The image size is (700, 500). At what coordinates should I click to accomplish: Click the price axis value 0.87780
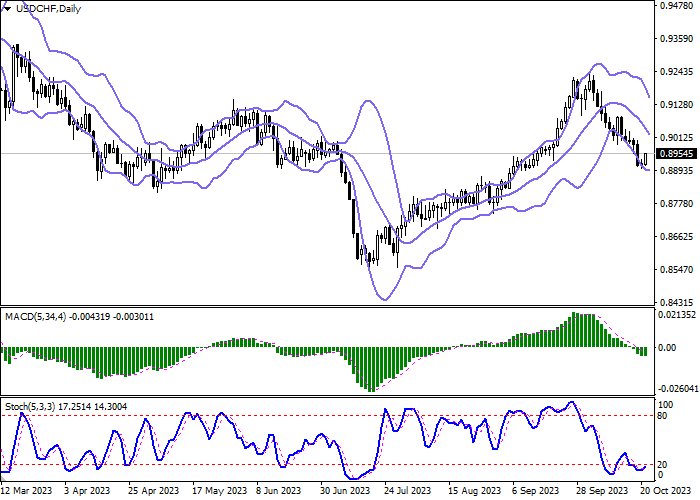[x=676, y=204]
